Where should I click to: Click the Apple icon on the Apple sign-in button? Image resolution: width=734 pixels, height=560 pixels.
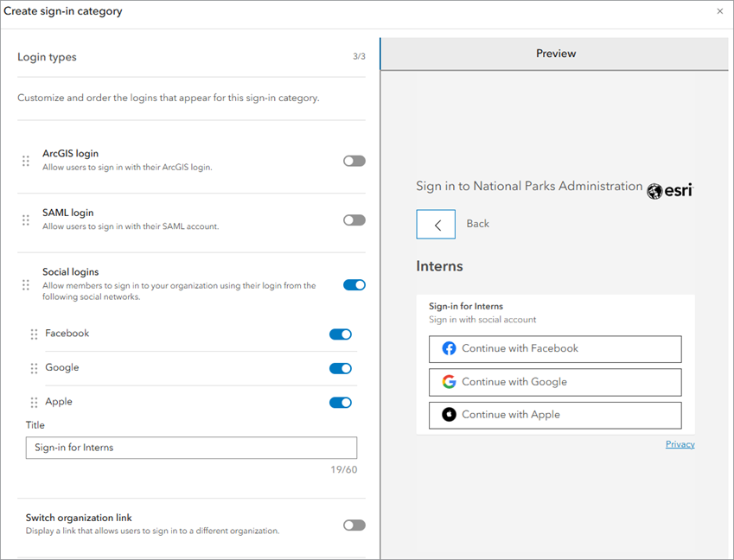(448, 414)
